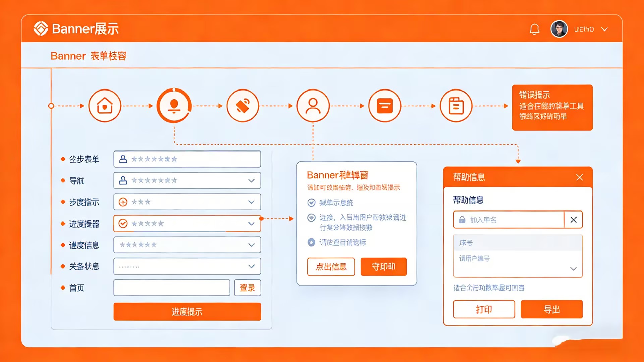
Task: Open user account menu chevron
Action: coord(604,29)
